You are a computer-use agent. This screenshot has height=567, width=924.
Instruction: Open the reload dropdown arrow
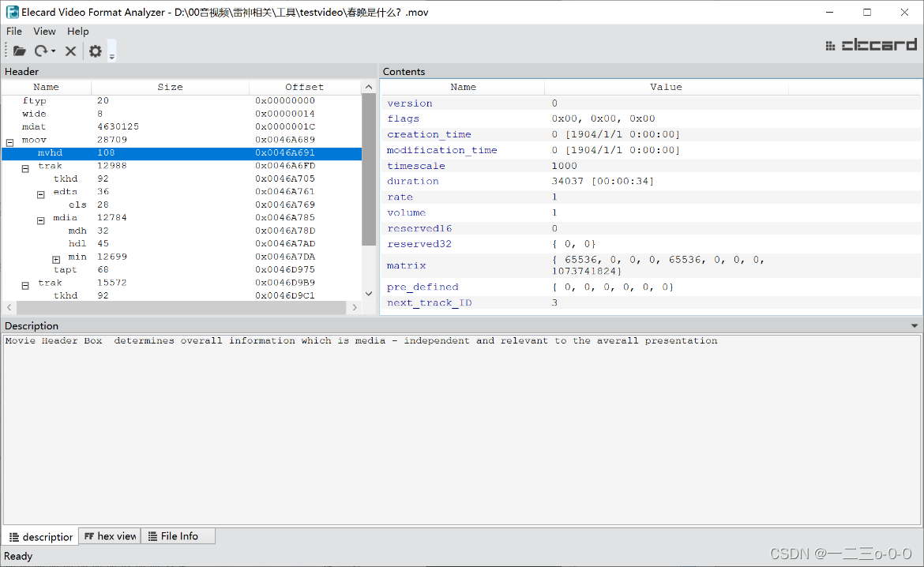click(x=53, y=51)
